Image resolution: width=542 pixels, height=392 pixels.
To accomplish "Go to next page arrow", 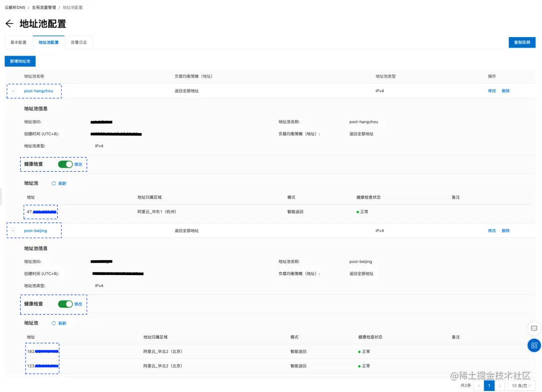I will 499,386.
